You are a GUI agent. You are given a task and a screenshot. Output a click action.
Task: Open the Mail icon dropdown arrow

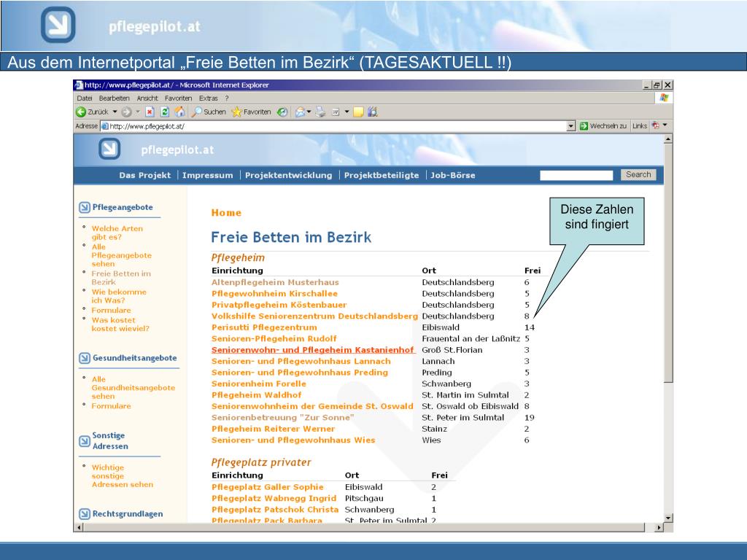(309, 112)
